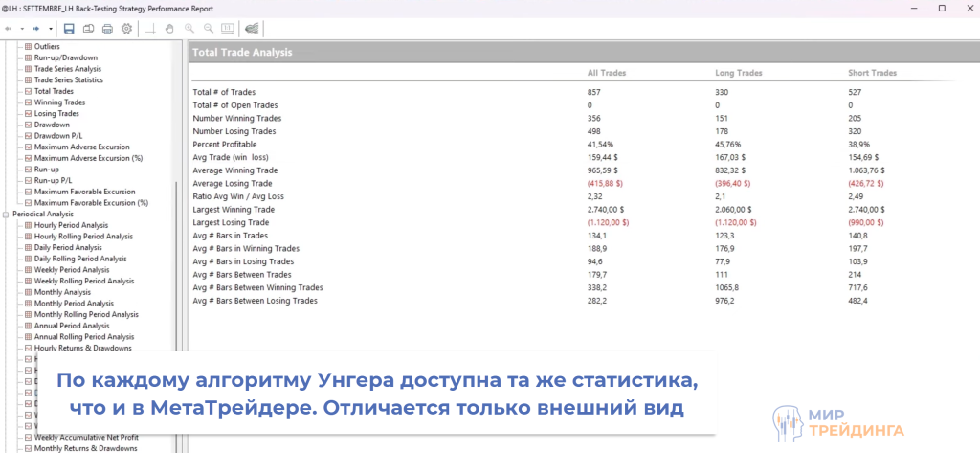This screenshot has height=453, width=980.
Task: Maximize the Performance Report window
Action: pyautogui.click(x=942, y=8)
